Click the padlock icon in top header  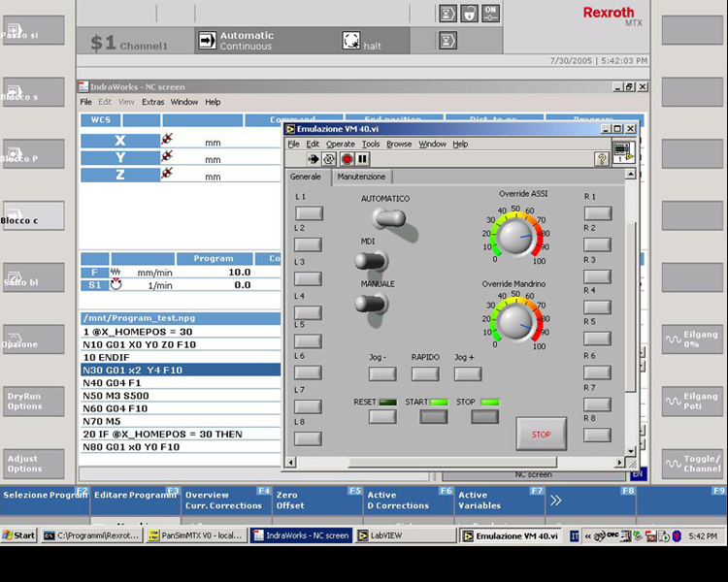click(470, 13)
